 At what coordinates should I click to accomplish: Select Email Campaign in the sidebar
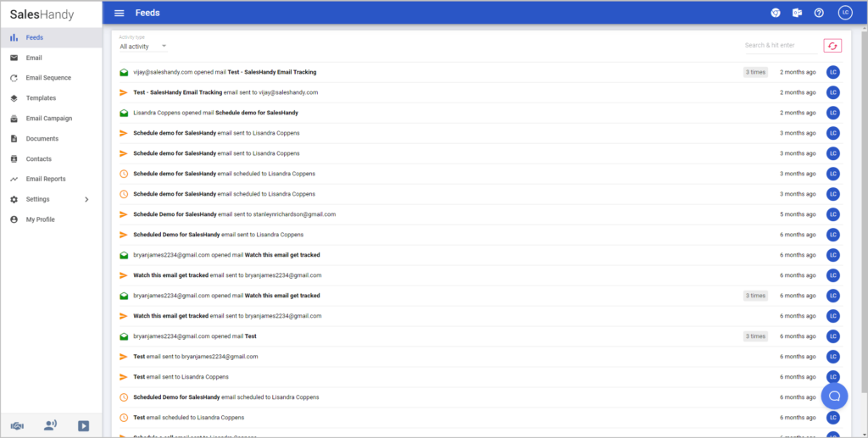(x=49, y=119)
